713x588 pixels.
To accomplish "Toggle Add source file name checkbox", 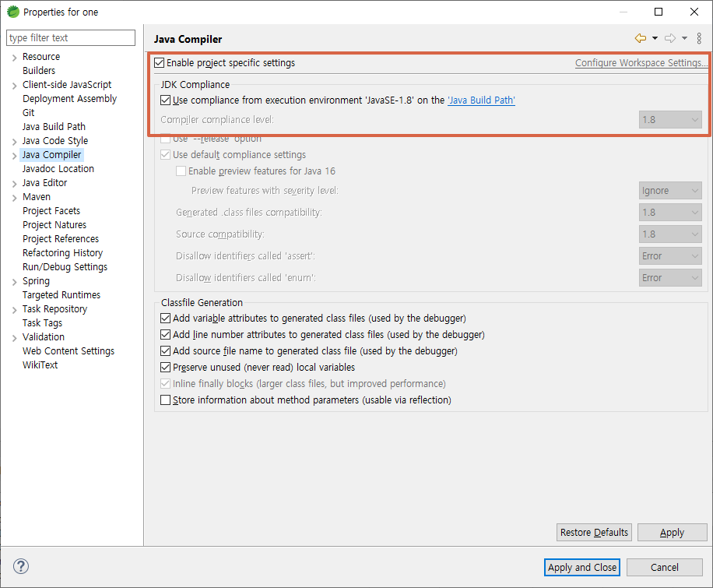I will pos(166,351).
